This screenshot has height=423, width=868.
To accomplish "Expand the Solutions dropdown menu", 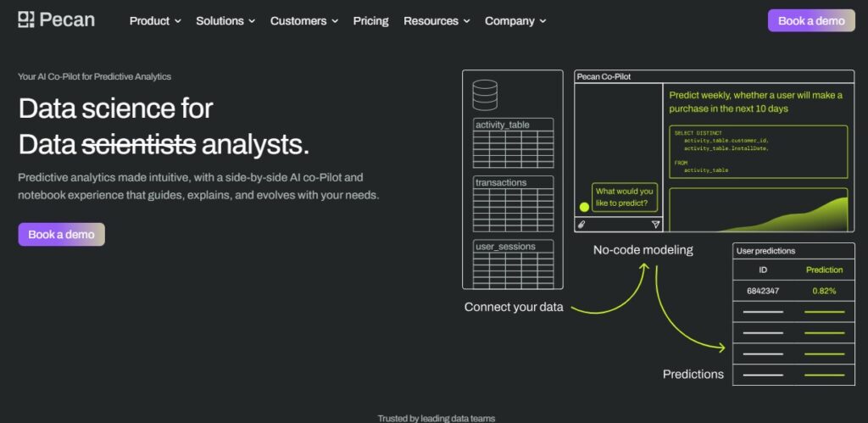I will 225,20.
